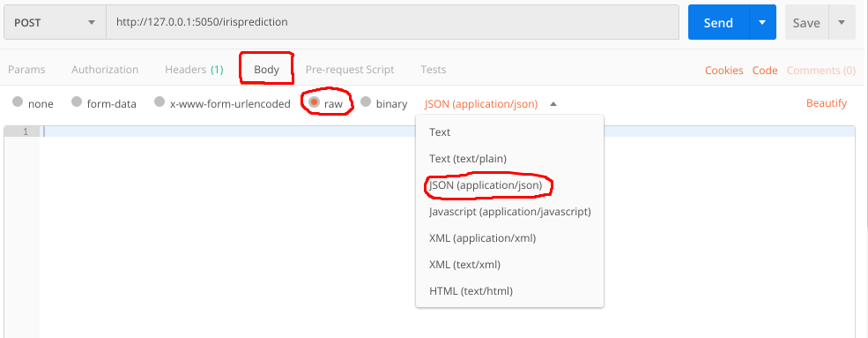This screenshot has width=868, height=338.
Task: Open Comments (0)
Action: pos(821,71)
